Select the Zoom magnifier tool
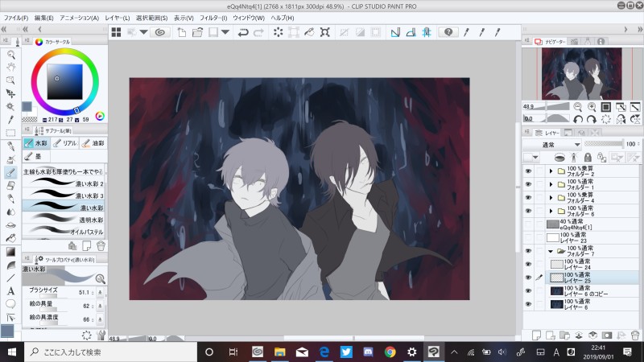The image size is (644, 362). [x=10, y=55]
